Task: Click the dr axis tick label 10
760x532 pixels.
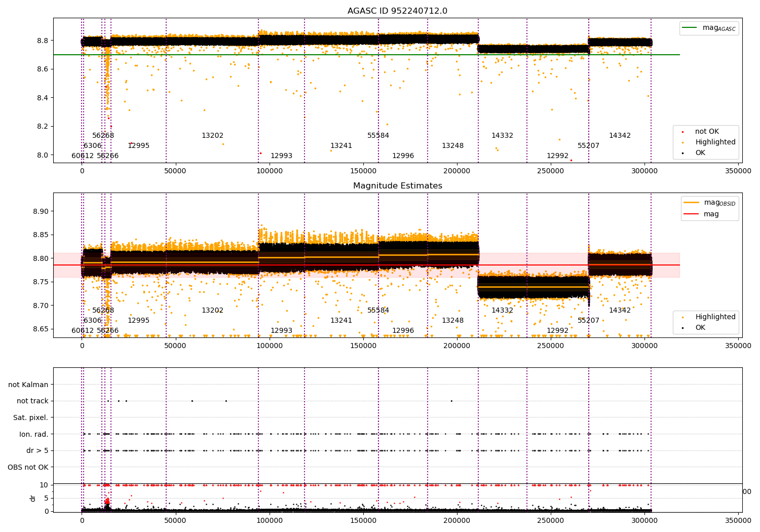Action: point(44,485)
